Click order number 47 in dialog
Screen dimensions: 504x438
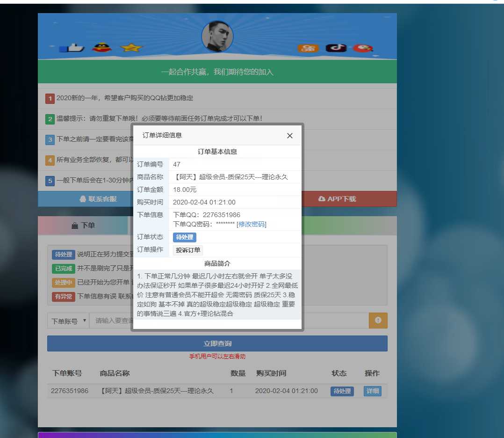[176, 164]
